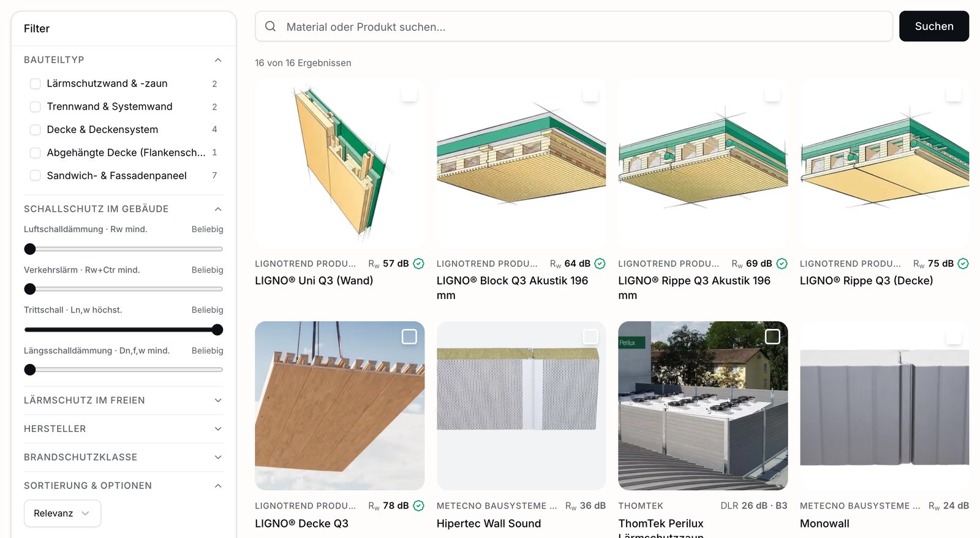Open LIGNO Block Q3 Akustik illustration
980x538 pixels.
point(521,163)
